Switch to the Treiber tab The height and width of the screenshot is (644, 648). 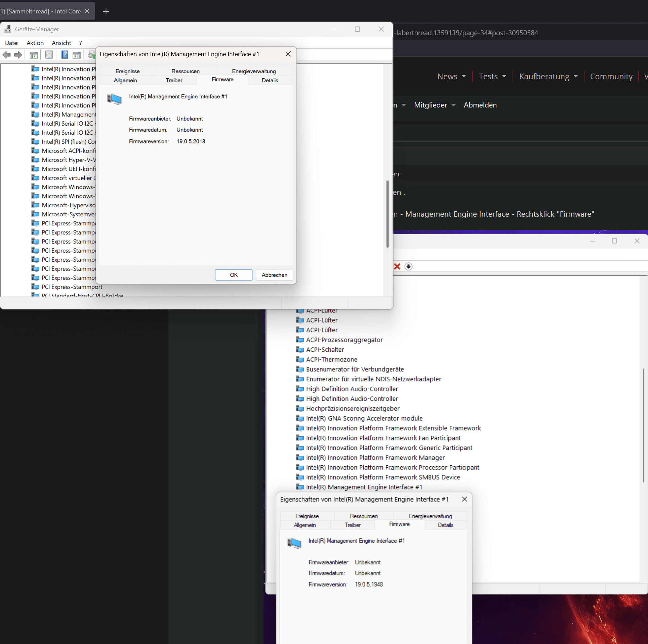click(x=174, y=80)
